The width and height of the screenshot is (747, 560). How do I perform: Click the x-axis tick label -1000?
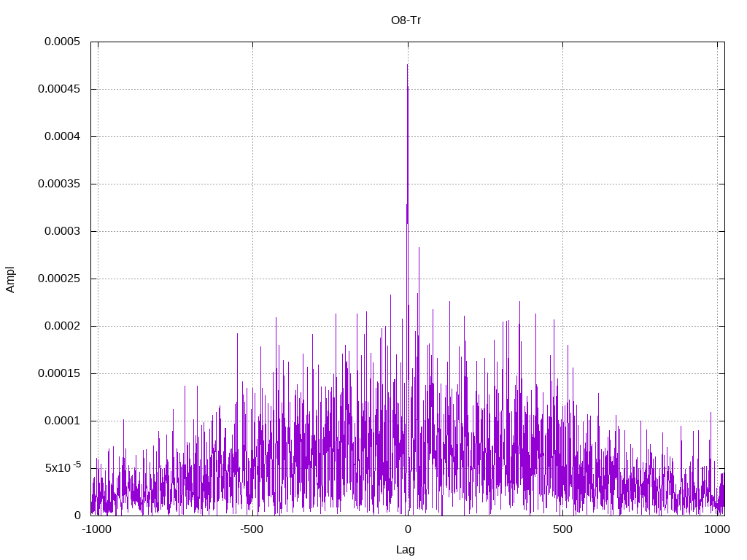(x=97, y=529)
